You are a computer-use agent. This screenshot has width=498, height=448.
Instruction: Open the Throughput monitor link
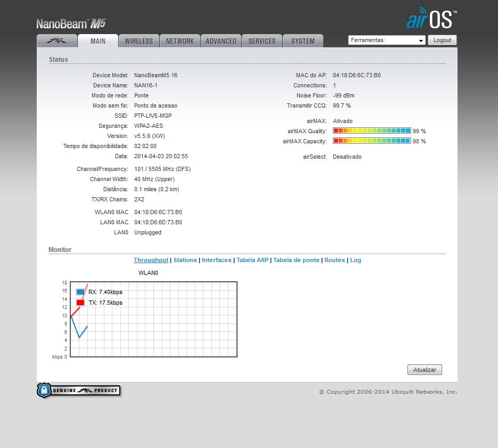151,260
